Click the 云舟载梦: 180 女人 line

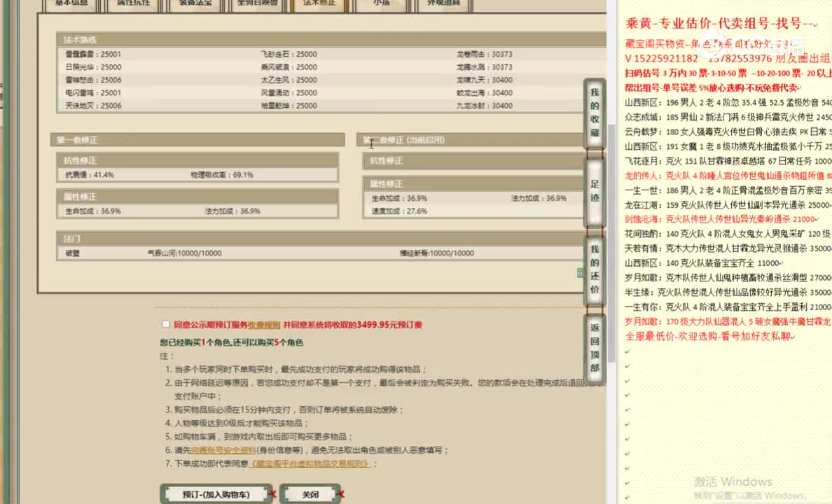point(728,132)
